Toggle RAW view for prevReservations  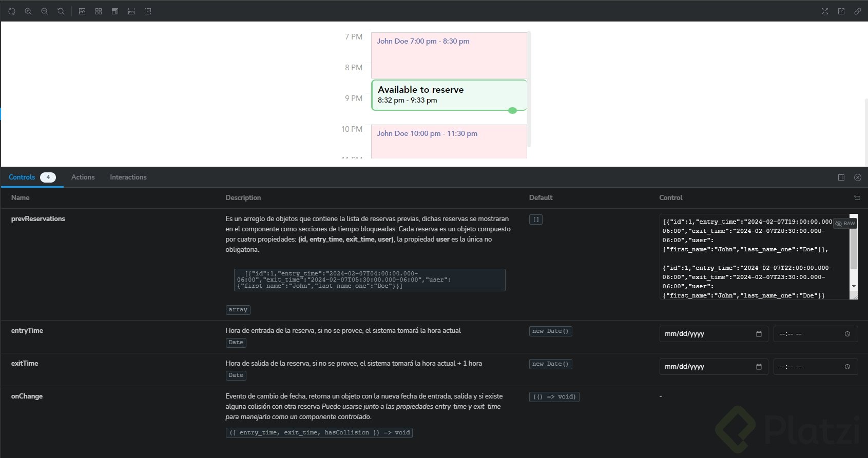click(x=845, y=224)
